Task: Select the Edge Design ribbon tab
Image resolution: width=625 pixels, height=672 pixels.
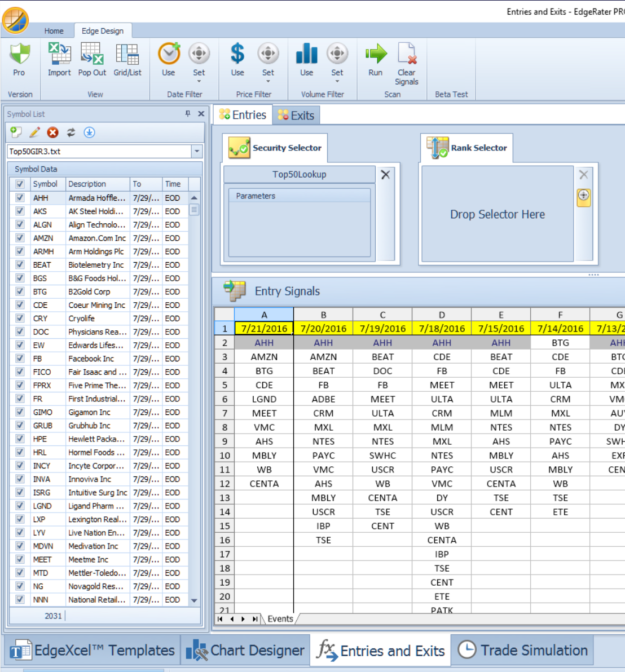Action: pyautogui.click(x=103, y=31)
